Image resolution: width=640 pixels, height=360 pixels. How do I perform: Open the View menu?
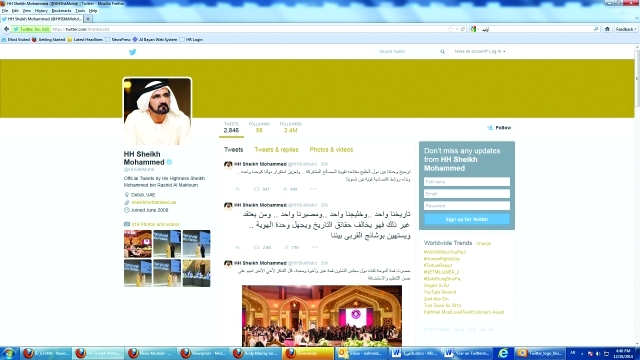[x=27, y=11]
